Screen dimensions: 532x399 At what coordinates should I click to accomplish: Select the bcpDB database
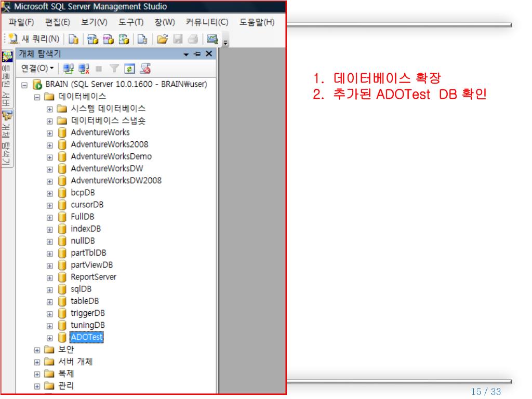(83, 193)
